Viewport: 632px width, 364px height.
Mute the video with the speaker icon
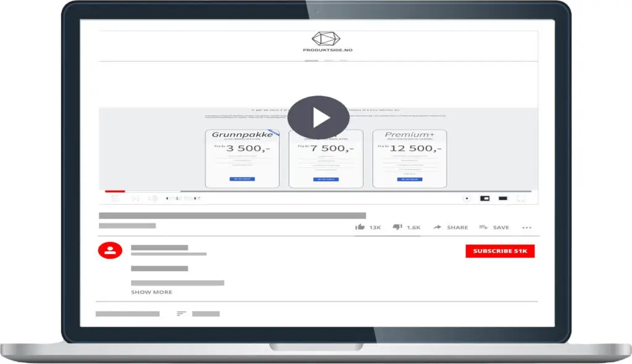[x=153, y=198]
